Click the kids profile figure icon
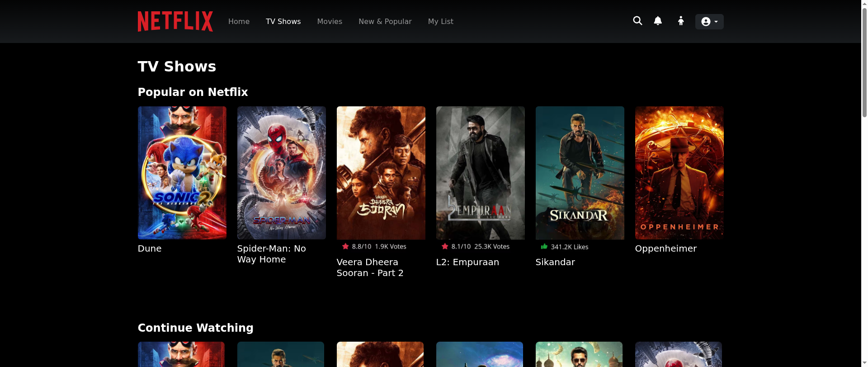The height and width of the screenshot is (367, 868). tap(681, 21)
